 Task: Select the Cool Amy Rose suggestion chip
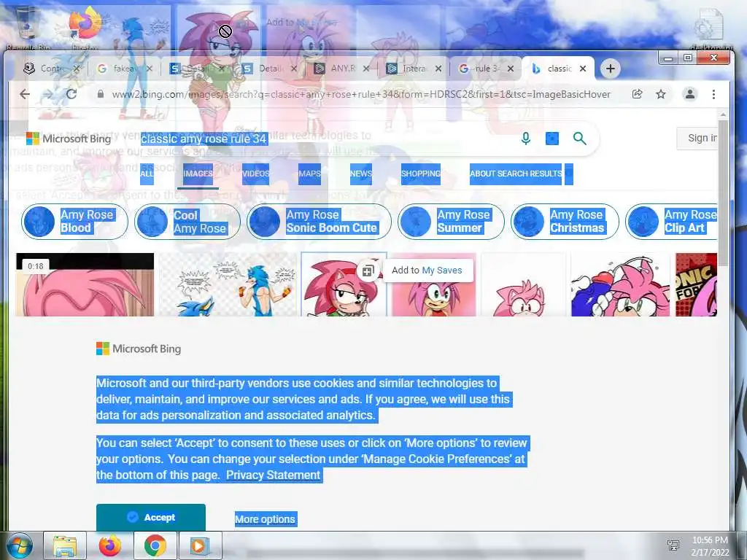click(x=187, y=222)
